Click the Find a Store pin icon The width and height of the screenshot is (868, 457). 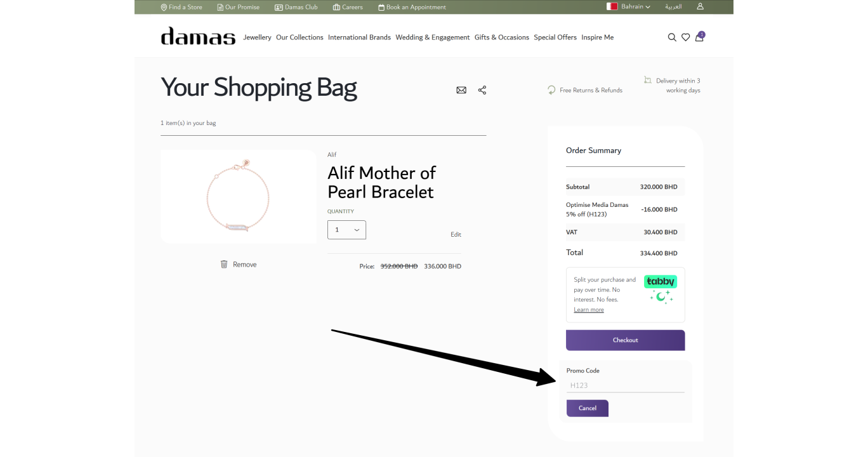pos(164,7)
